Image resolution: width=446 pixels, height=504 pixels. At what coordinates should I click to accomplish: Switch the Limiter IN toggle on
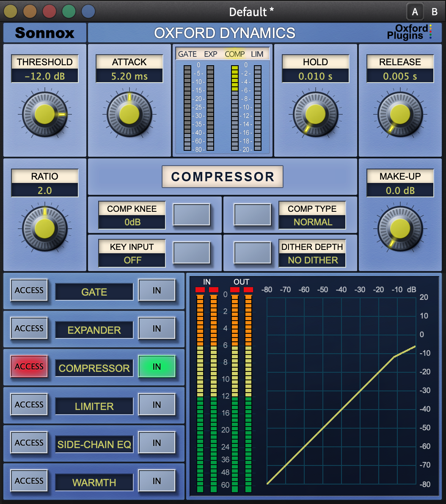pos(157,405)
